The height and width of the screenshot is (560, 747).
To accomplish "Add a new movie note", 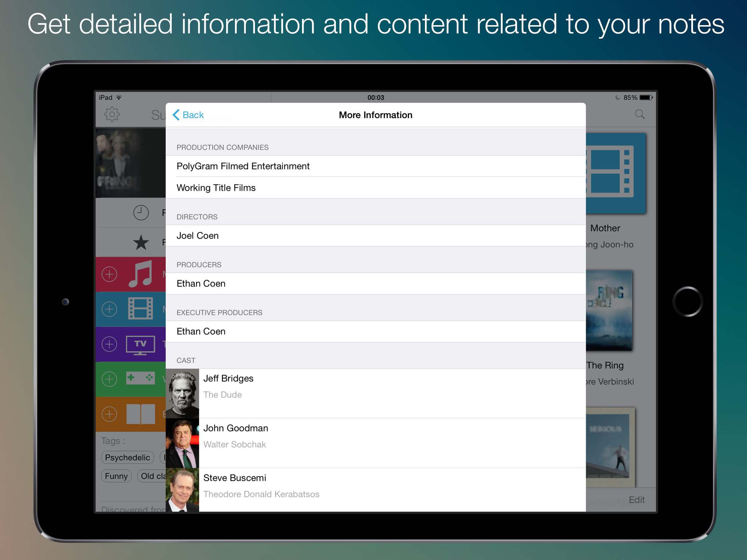I will (109, 309).
